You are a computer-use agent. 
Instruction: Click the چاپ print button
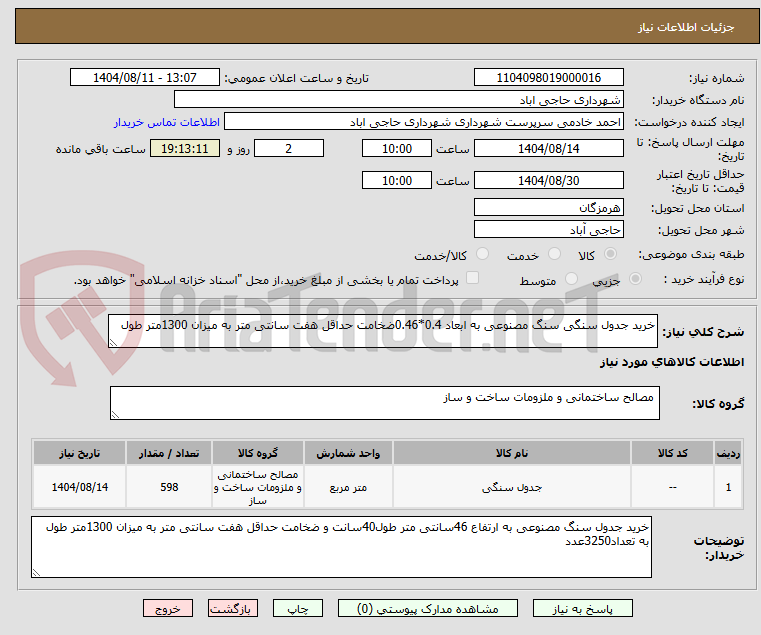click(298, 608)
